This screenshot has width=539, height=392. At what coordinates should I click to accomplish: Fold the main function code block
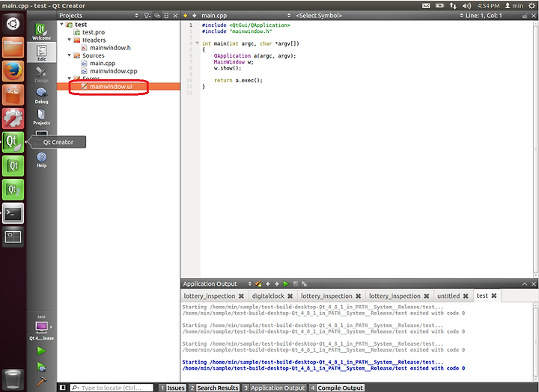(197, 43)
